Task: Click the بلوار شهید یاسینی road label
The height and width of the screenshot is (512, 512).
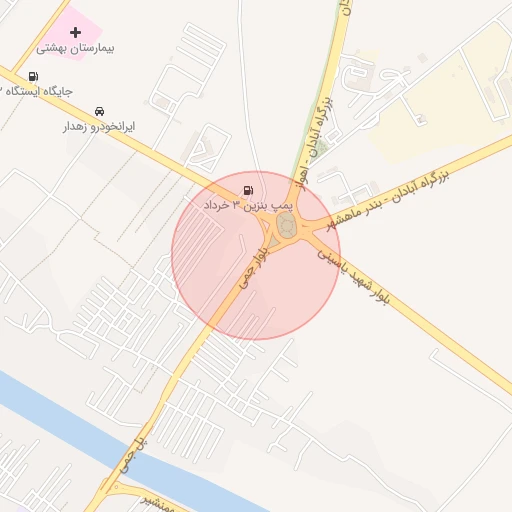Action: click(x=353, y=276)
